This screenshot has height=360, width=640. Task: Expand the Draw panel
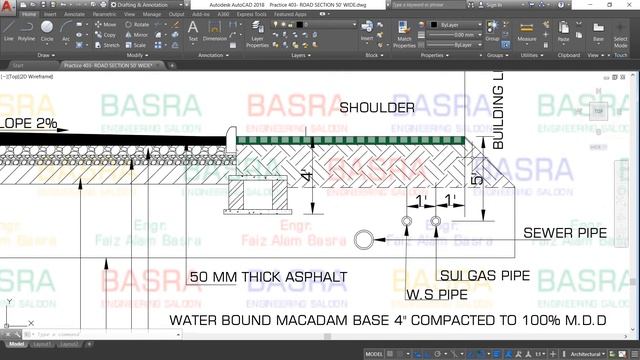[x=46, y=55]
